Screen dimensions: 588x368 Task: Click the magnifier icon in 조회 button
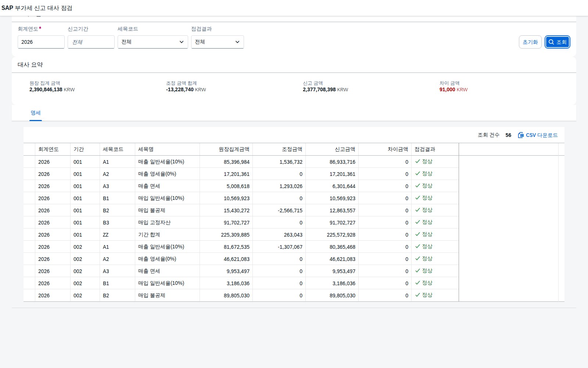[x=551, y=42]
